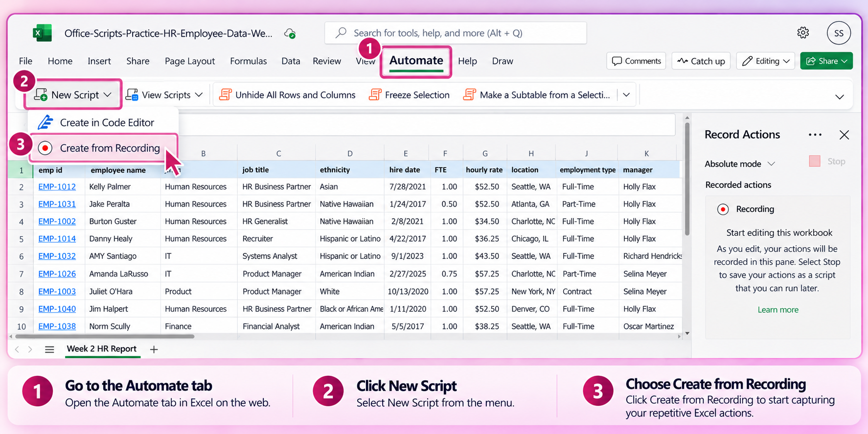
Task: Click the hourly rate header cell
Action: [485, 170]
